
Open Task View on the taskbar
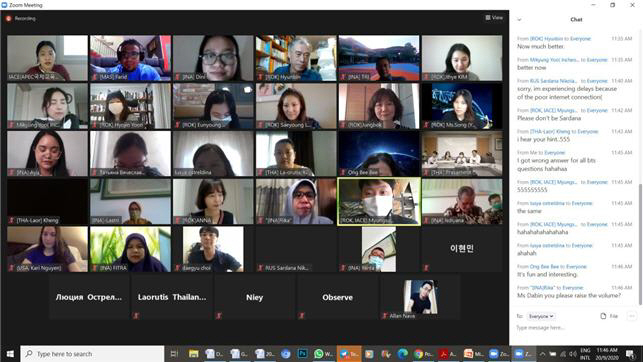click(174, 353)
